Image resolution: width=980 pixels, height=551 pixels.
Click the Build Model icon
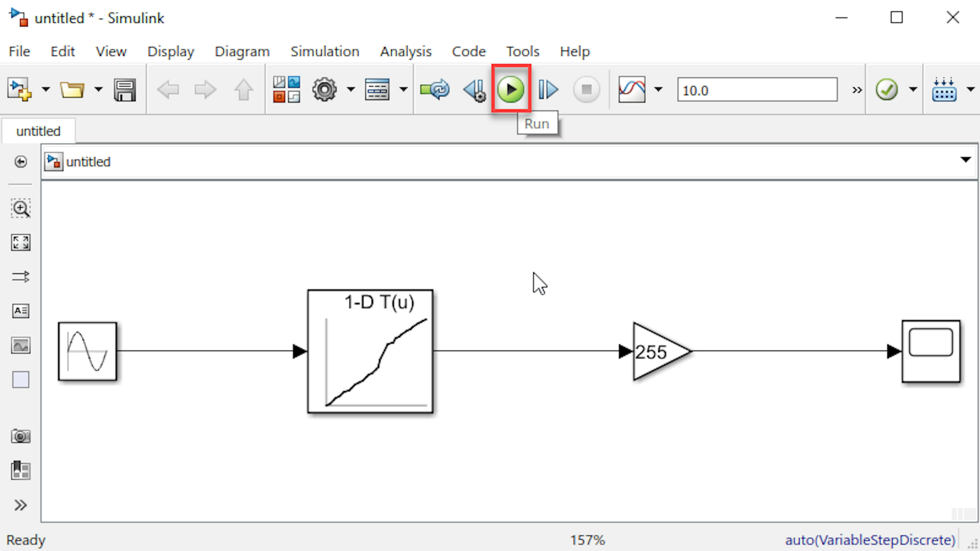(x=944, y=90)
